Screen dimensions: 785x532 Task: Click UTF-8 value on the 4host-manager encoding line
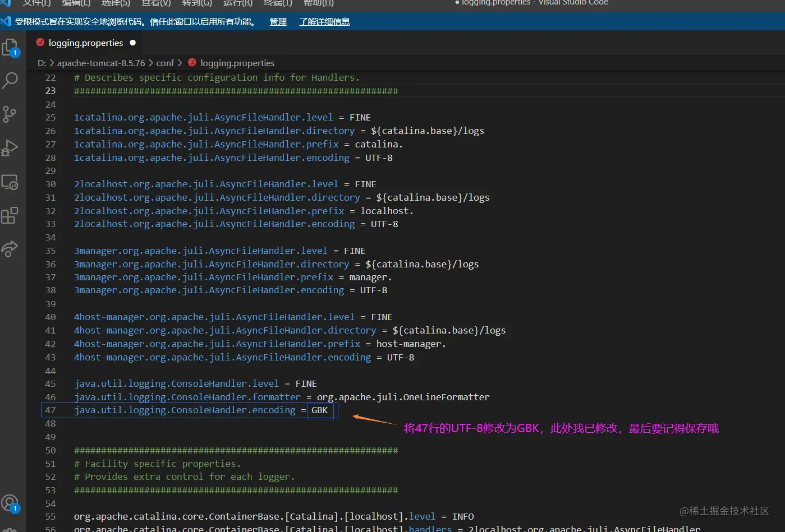[401, 358]
